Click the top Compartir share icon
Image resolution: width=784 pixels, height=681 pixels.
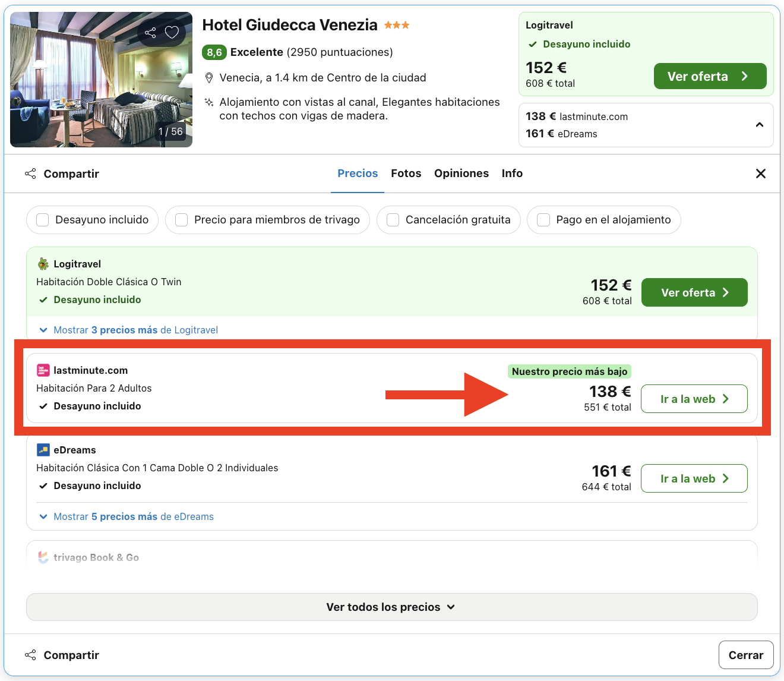(x=30, y=174)
